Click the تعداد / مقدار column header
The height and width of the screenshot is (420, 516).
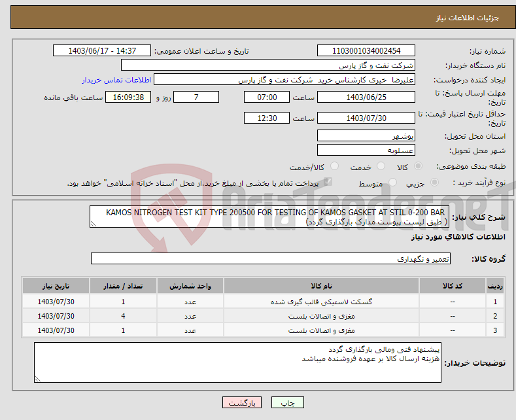coord(123,286)
